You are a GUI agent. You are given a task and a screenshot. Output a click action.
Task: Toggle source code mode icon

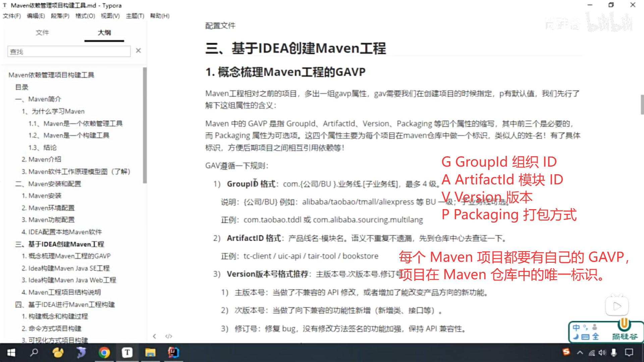pos(169,336)
